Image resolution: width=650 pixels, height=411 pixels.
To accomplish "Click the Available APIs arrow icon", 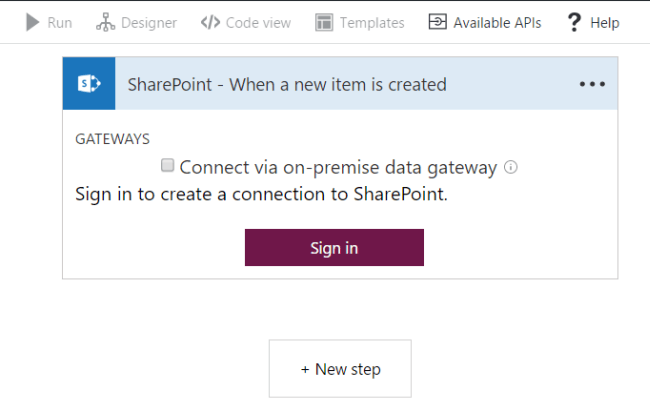I will coord(438,22).
